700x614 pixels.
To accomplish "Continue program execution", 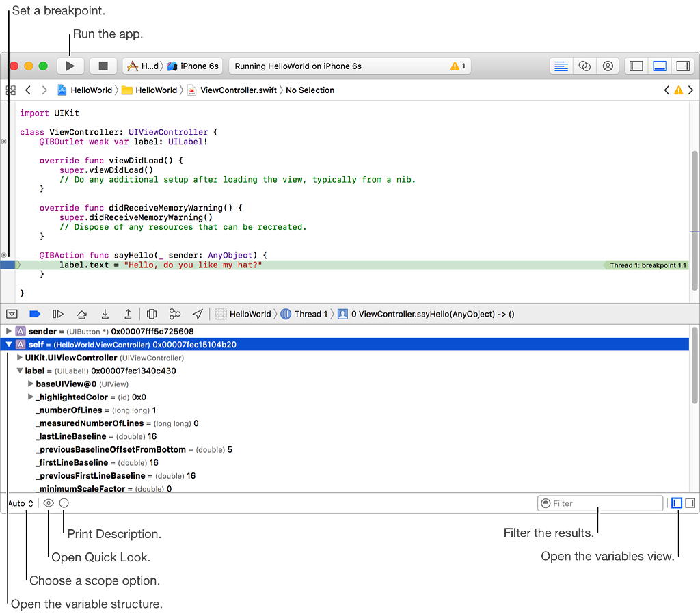I will point(58,315).
